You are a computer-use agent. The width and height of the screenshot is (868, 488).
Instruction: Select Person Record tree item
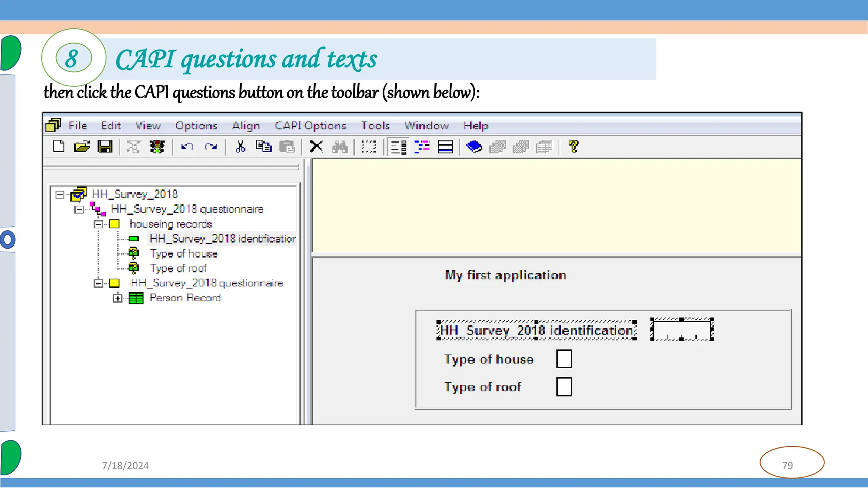[185, 298]
